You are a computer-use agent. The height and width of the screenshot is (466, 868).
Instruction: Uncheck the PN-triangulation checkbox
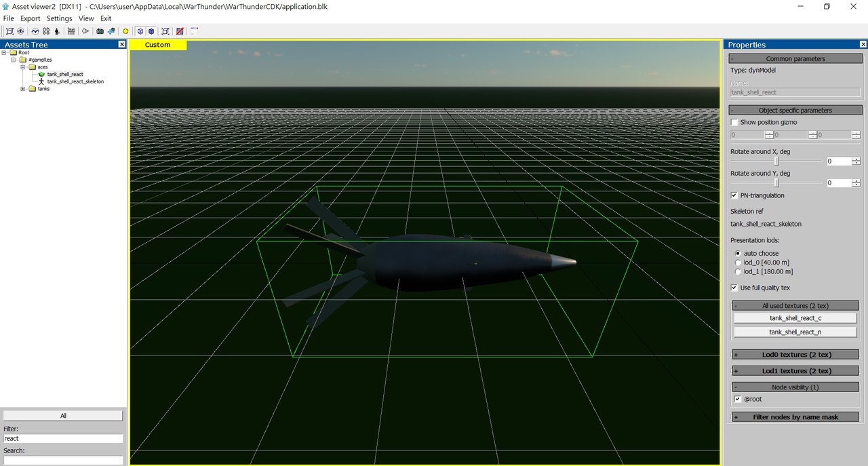(734, 195)
